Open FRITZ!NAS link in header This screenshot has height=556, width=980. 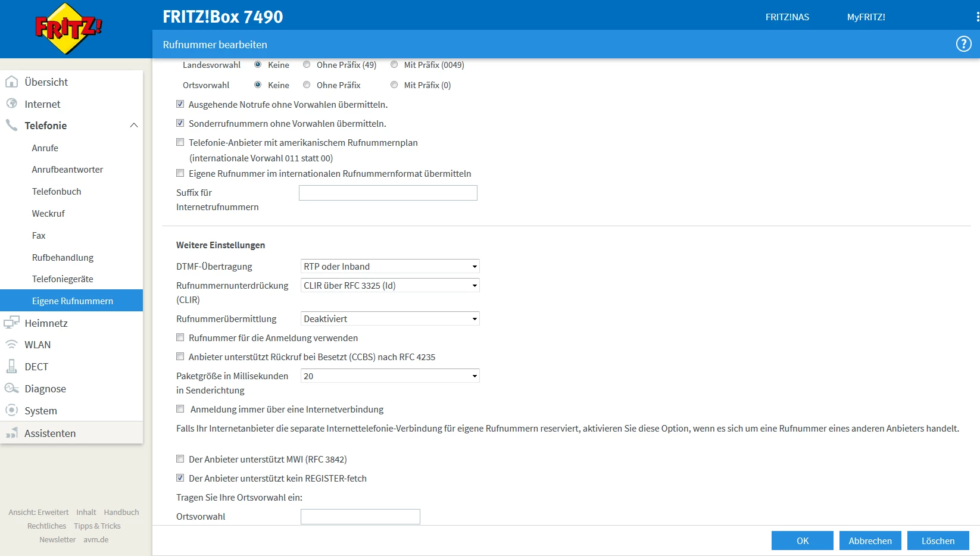coord(787,17)
